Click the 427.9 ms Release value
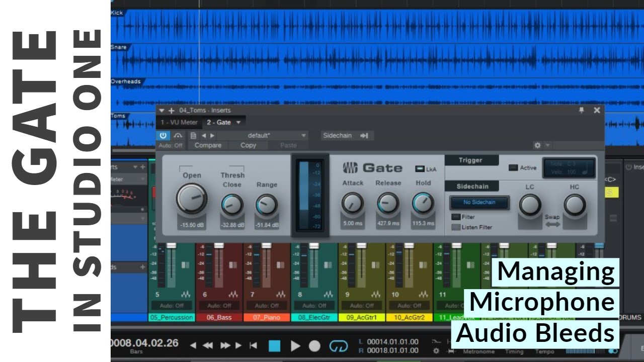 pos(388,223)
